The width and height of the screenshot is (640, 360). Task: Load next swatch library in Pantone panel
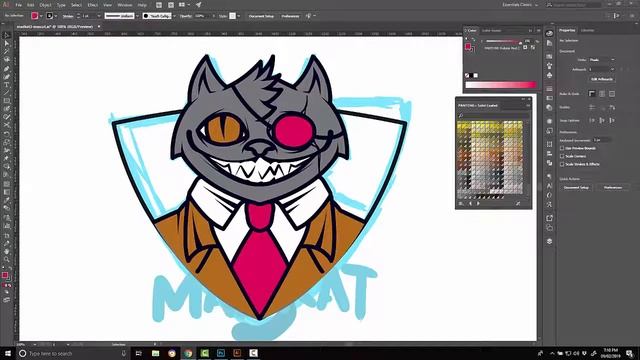[478, 203]
